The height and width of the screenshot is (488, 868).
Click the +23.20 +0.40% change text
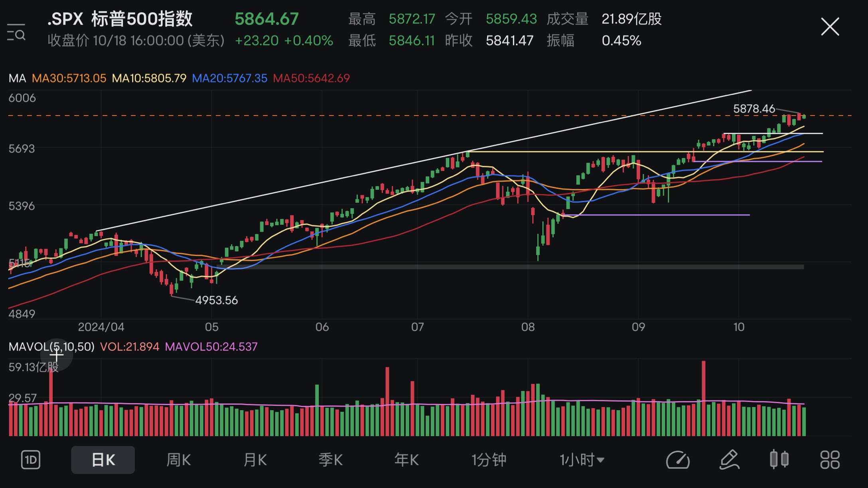(284, 41)
